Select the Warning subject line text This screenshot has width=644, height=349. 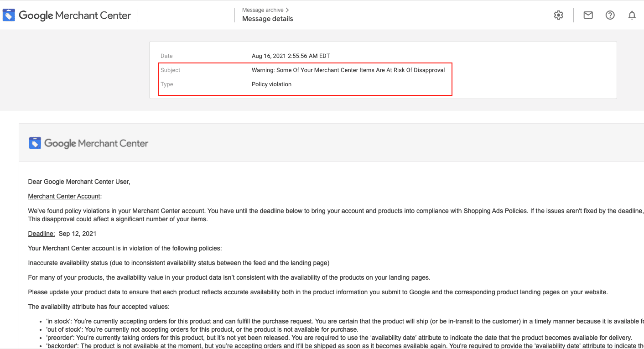[x=348, y=70]
